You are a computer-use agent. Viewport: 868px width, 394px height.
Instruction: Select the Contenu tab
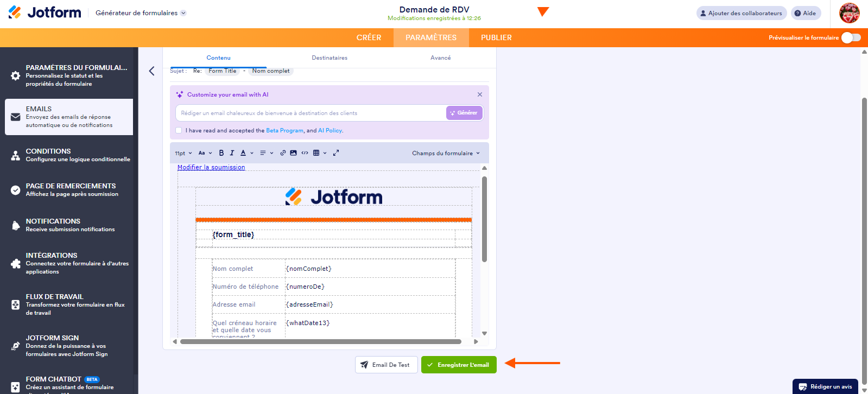[218, 58]
